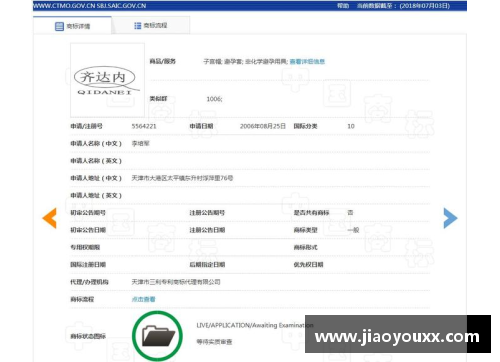Open the 查看详细信息 link
The height and width of the screenshot is (362, 500).
(307, 61)
